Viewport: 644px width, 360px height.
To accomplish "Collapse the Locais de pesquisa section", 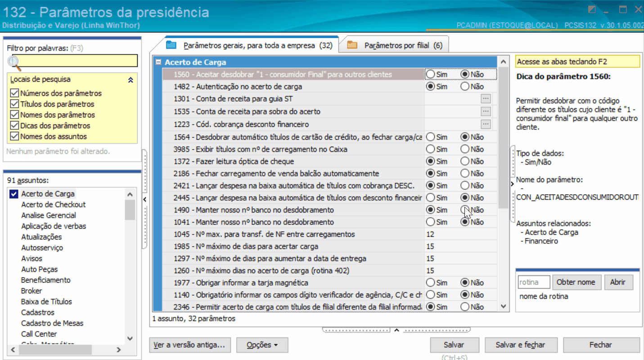I will click(131, 80).
